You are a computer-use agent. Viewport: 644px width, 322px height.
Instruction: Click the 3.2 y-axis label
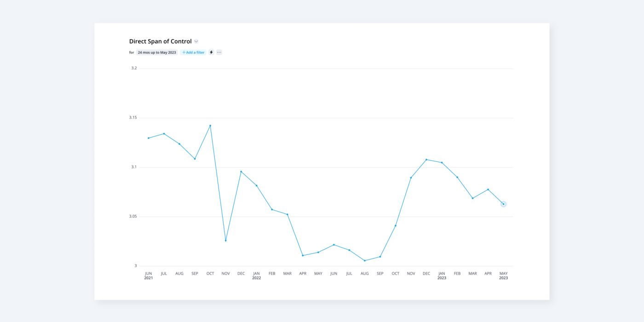pyautogui.click(x=134, y=68)
